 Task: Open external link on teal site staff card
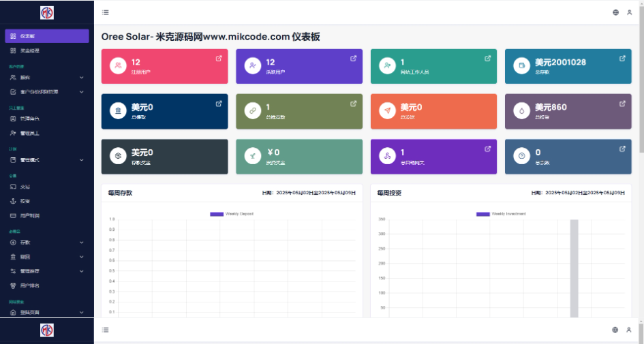[487, 59]
